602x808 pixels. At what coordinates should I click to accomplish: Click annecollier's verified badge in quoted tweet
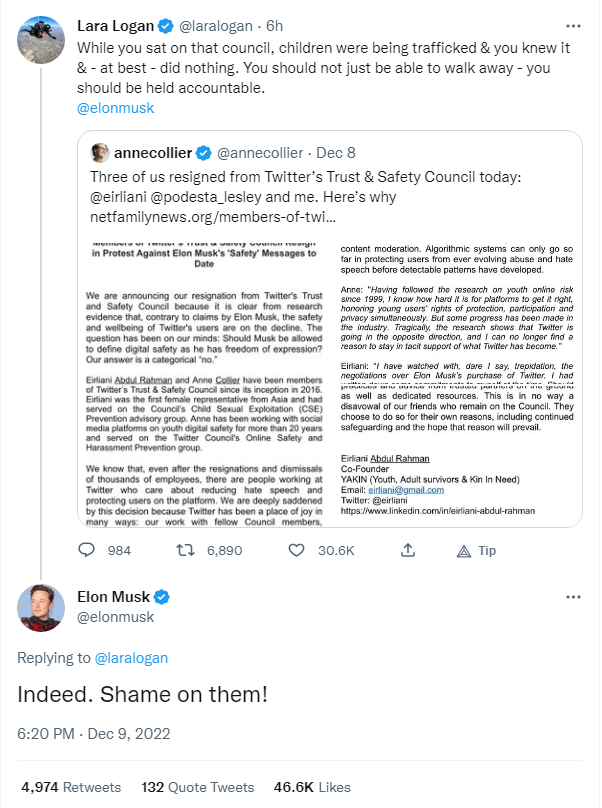point(202,153)
